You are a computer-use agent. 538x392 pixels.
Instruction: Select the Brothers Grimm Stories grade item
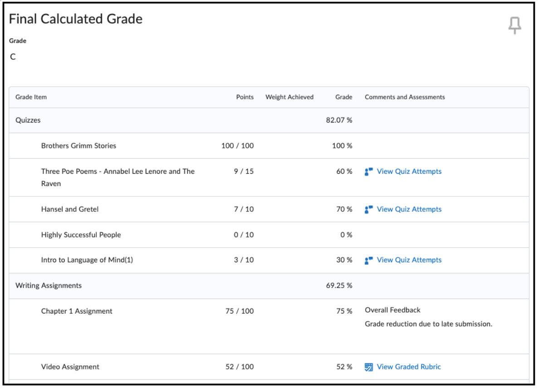tap(73, 146)
